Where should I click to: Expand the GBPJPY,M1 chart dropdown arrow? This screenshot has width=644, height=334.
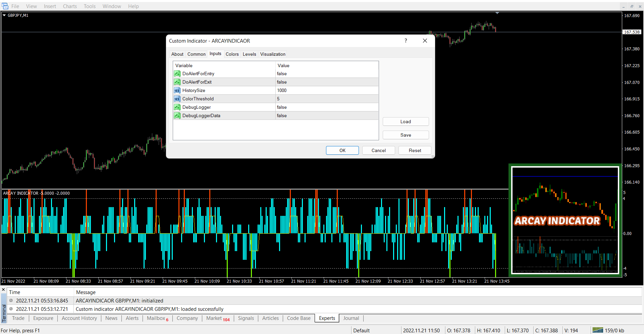coord(4,15)
